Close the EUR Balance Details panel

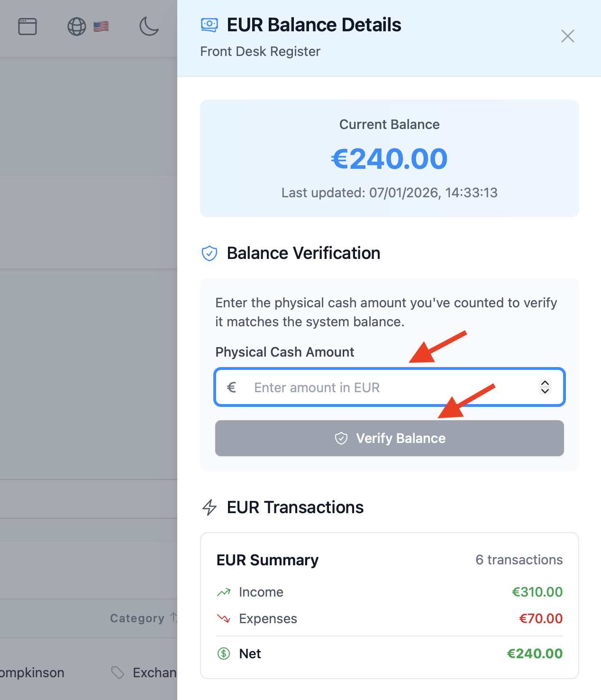tap(567, 36)
